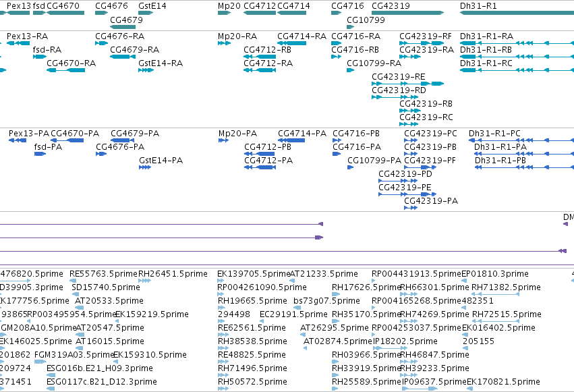
Task: Click transcript fsd-RA
Action: tap(47, 50)
